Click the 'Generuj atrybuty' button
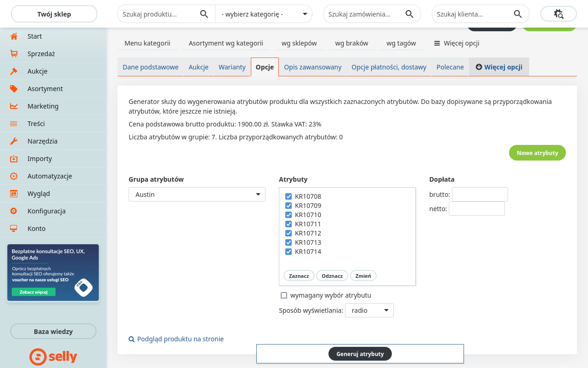The width and height of the screenshot is (588, 368). 360,354
